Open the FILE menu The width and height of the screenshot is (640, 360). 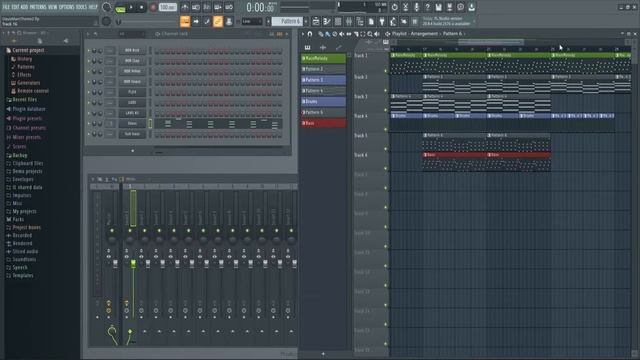click(x=6, y=7)
